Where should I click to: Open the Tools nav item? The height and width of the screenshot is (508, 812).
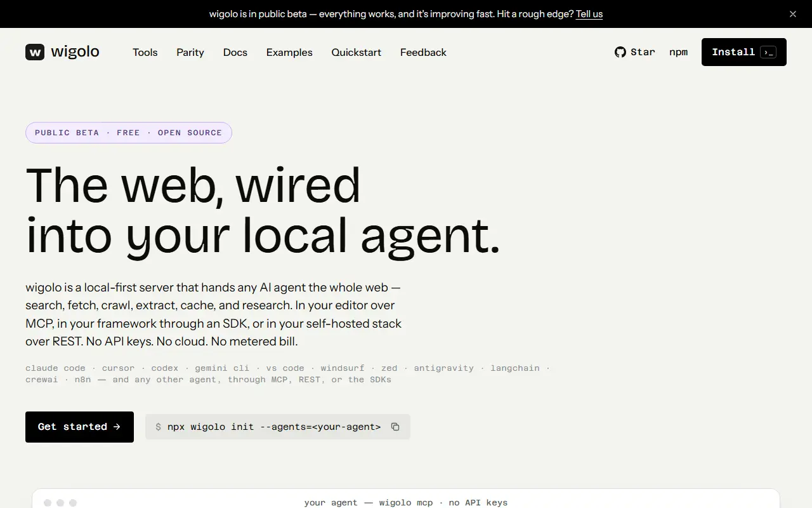pos(145,52)
